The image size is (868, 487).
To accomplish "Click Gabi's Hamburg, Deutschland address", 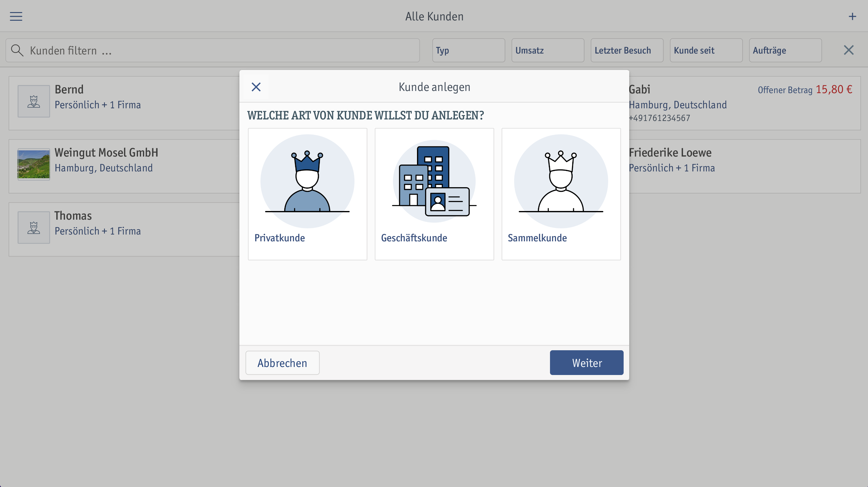I will click(x=678, y=105).
